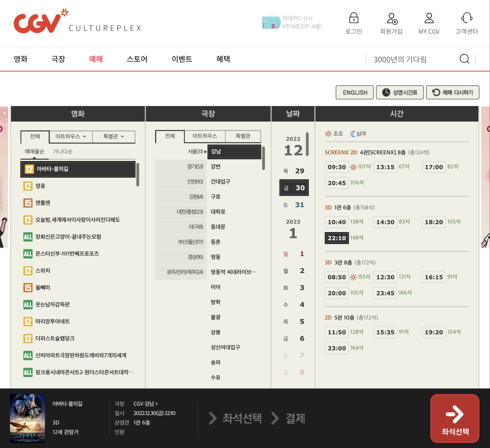Select region 경기(53)
This screenshot has height=448, width=490.
coord(181,167)
